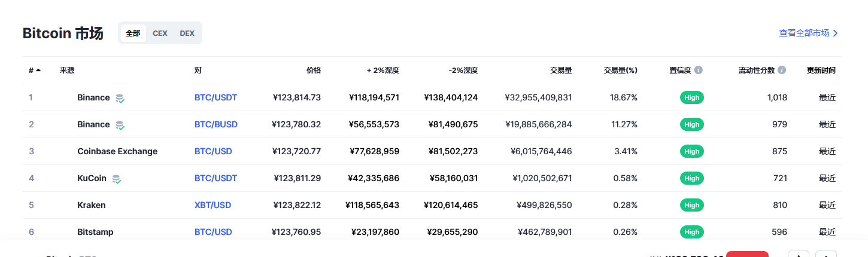Viewport: 868px width, 257px height.
Task: Select the 全部 filter option
Action: coord(133,33)
